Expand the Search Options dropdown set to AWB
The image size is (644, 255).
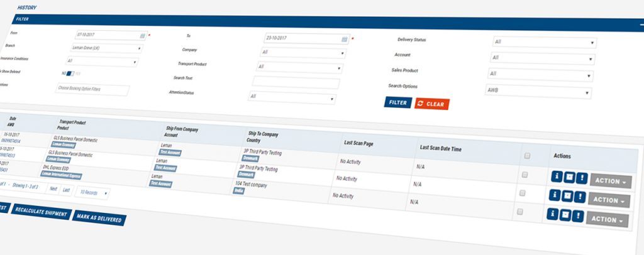pyautogui.click(x=538, y=92)
